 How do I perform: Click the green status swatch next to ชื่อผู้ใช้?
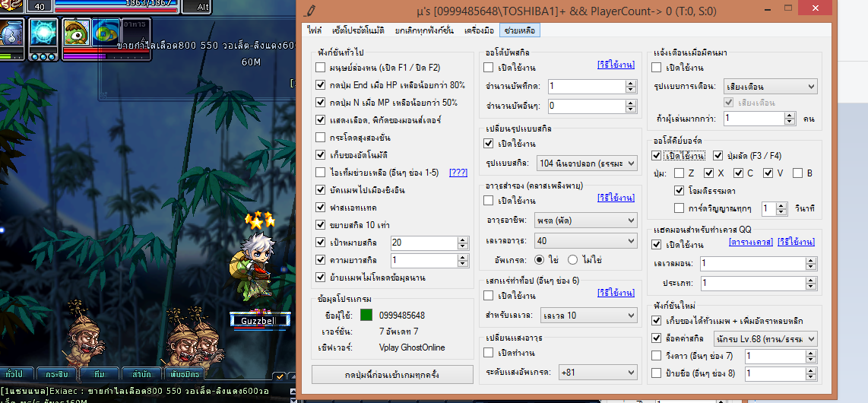[x=366, y=316]
